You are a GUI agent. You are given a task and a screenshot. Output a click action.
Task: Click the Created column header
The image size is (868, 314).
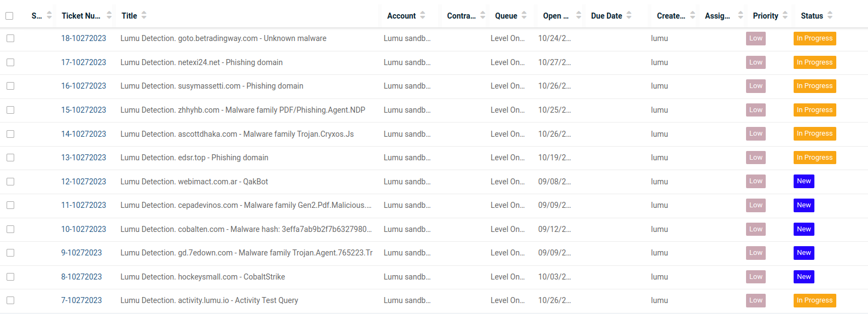pyautogui.click(x=671, y=16)
